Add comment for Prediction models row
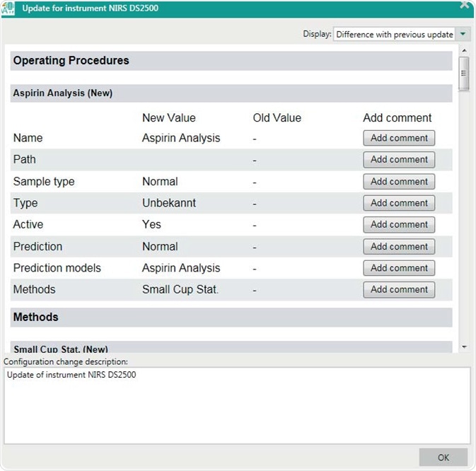Image resolution: width=476 pixels, height=471 pixels. coord(399,268)
